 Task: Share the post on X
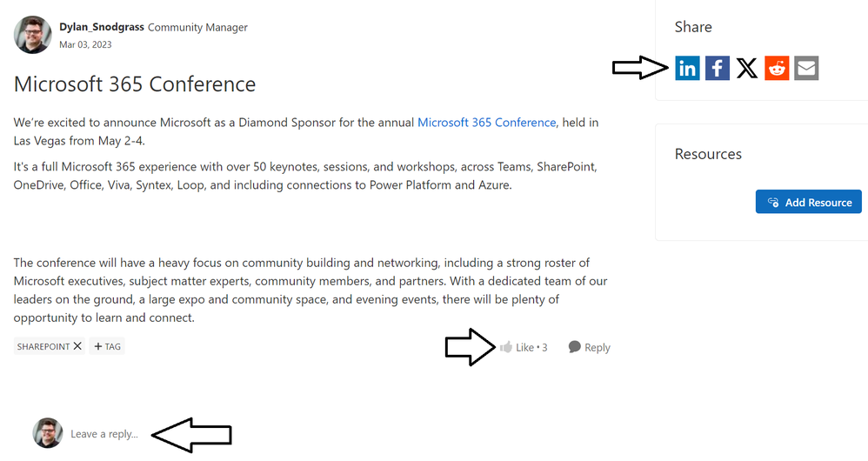(747, 68)
